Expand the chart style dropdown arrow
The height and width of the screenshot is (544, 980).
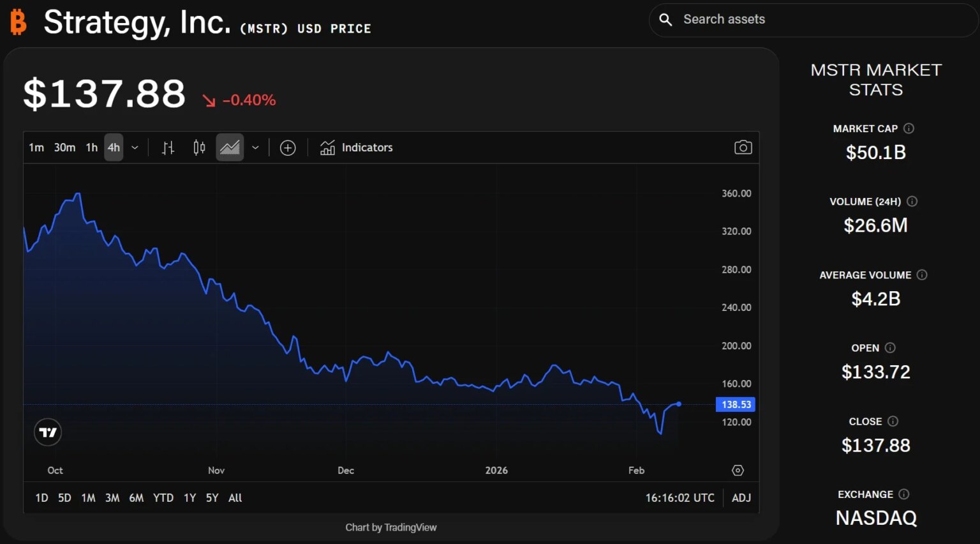pyautogui.click(x=255, y=147)
